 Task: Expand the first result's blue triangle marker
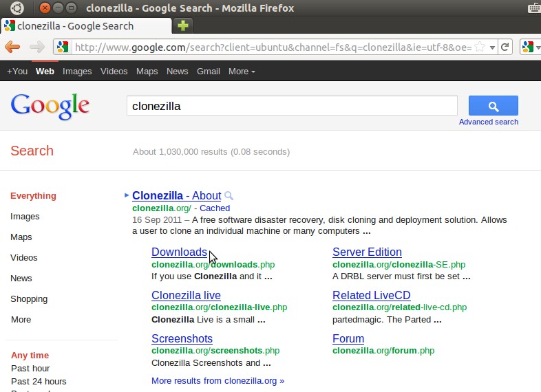coord(126,195)
